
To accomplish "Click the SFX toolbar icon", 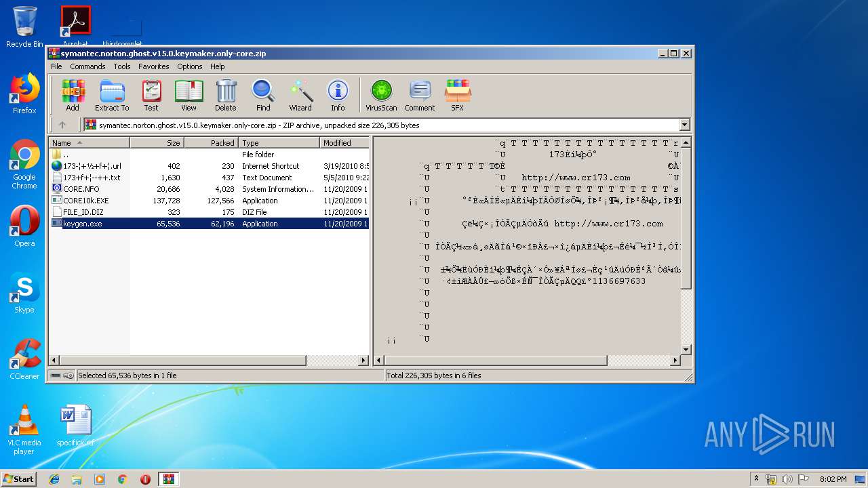I will pyautogui.click(x=458, y=96).
